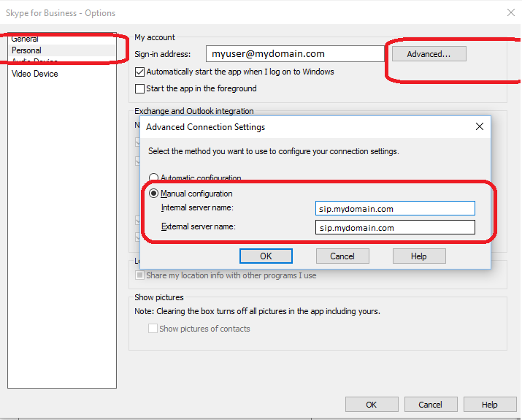Click Cancel at the bottom of Options
522x420 pixels.
[x=431, y=405]
